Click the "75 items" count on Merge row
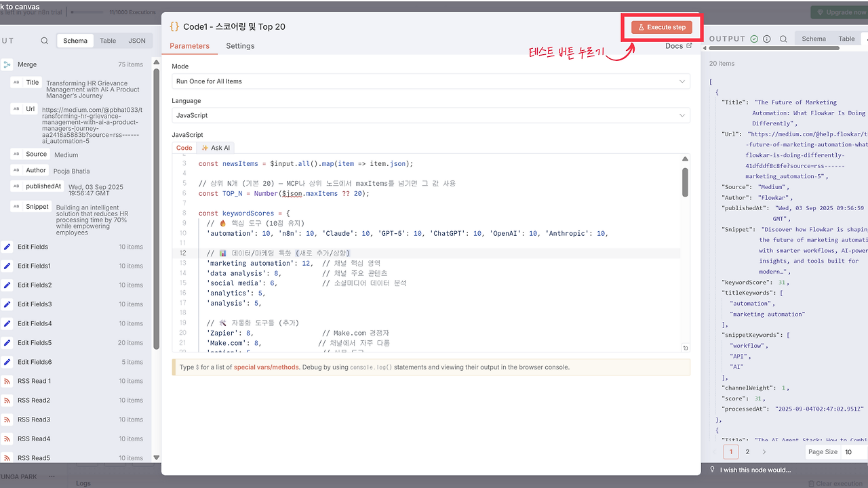Image resolution: width=868 pixels, height=488 pixels. coord(131,64)
